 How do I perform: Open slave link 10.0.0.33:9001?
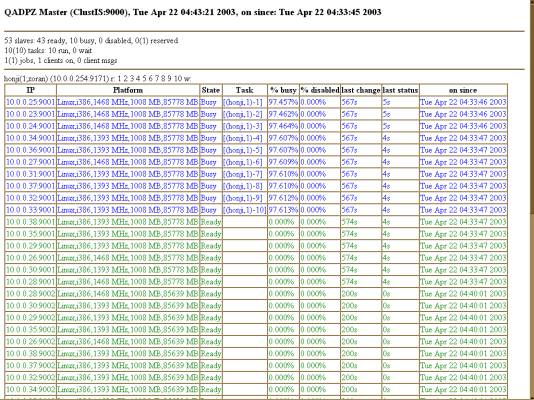pos(30,210)
